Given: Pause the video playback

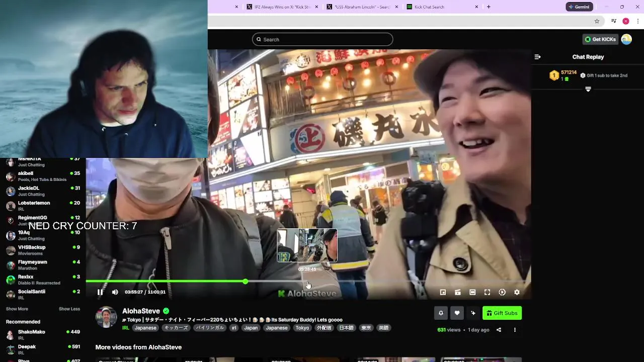Looking at the screenshot, I should point(100,292).
